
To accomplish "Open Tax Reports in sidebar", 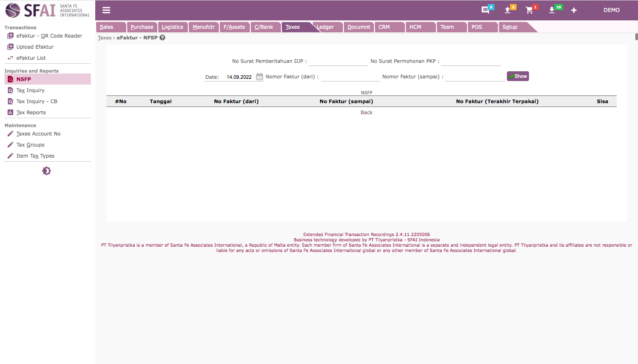I will (31, 112).
